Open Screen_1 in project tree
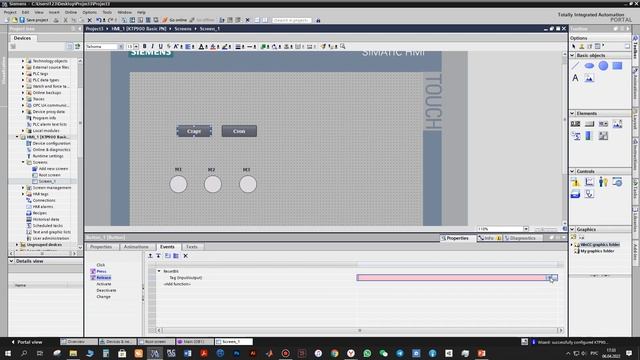This screenshot has height=360, width=640. (x=47, y=181)
